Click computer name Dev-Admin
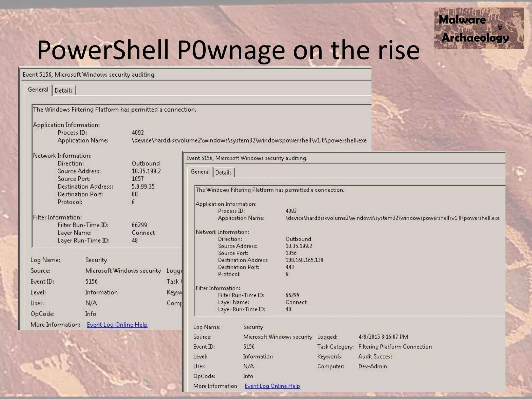Image resolution: width=532 pixels, height=399 pixels. click(x=373, y=366)
